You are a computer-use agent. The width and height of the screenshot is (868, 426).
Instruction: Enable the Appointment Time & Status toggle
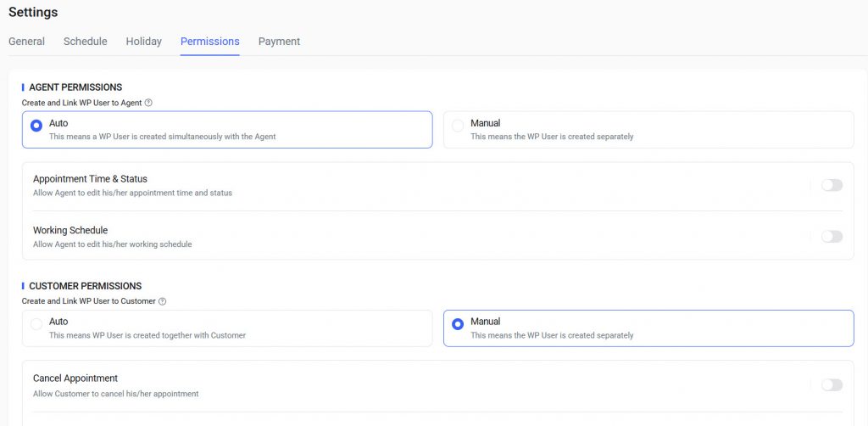(832, 186)
